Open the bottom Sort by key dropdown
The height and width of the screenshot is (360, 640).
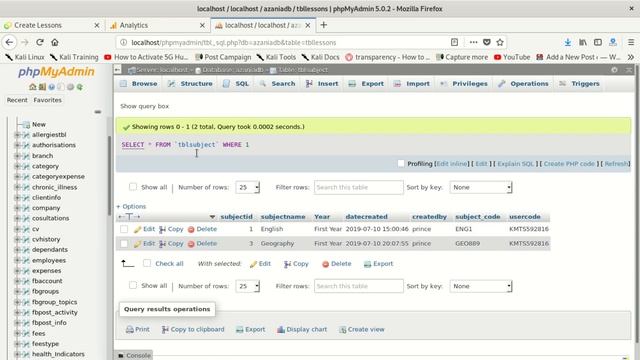click(x=481, y=286)
